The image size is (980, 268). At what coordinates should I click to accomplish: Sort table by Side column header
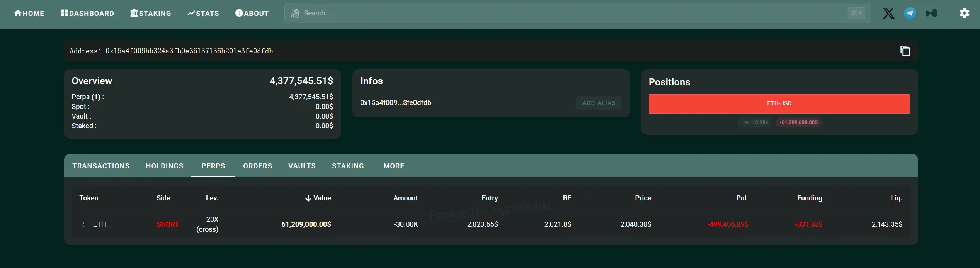[x=163, y=198]
